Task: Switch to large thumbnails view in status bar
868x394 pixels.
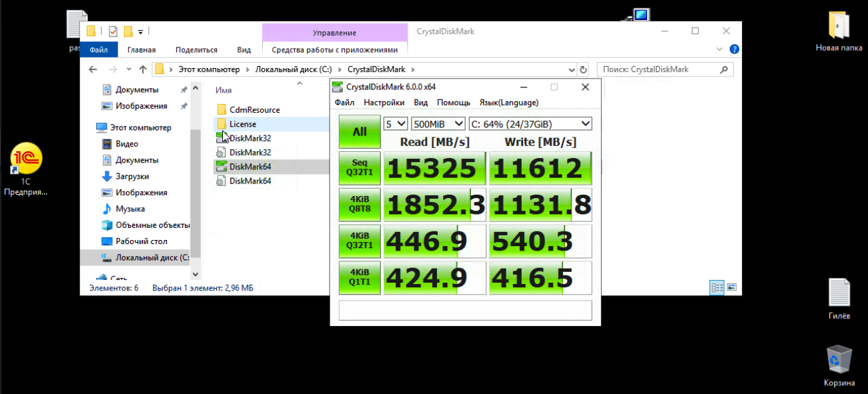Action: (732, 288)
